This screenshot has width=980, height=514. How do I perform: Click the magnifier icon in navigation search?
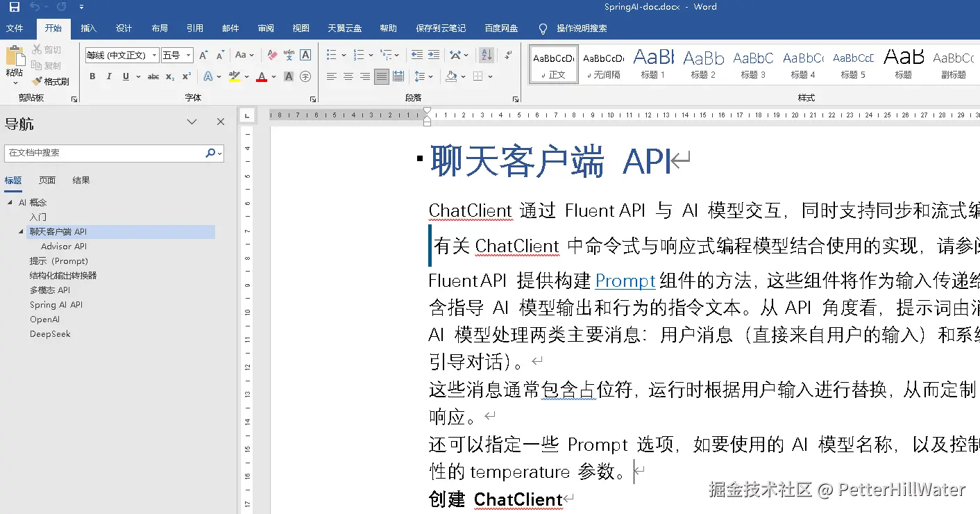point(211,153)
